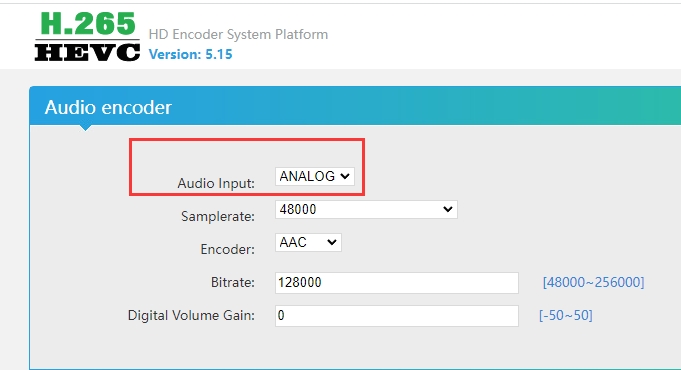Screen dimensions: 681x370
Task: Click the Audio Input dropdown arrow
Action: (x=345, y=176)
